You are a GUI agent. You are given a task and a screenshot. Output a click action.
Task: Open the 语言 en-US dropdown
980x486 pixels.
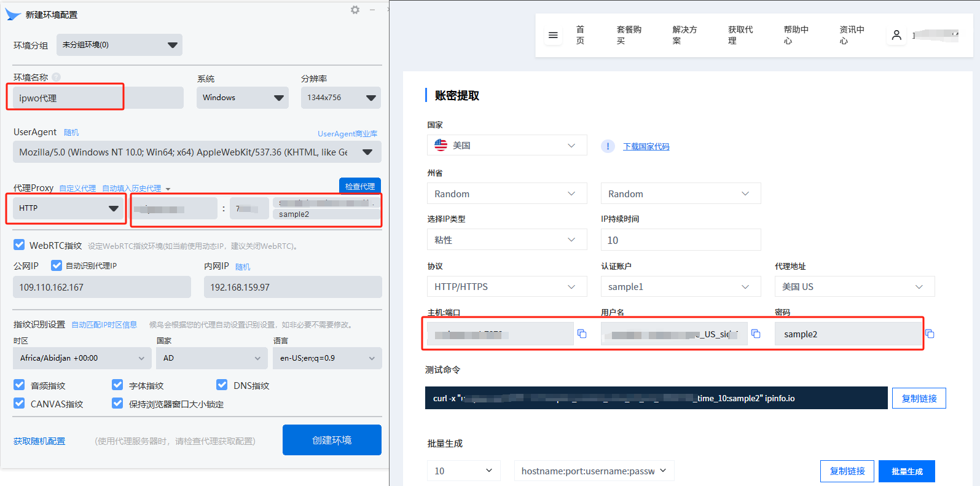[x=327, y=358]
